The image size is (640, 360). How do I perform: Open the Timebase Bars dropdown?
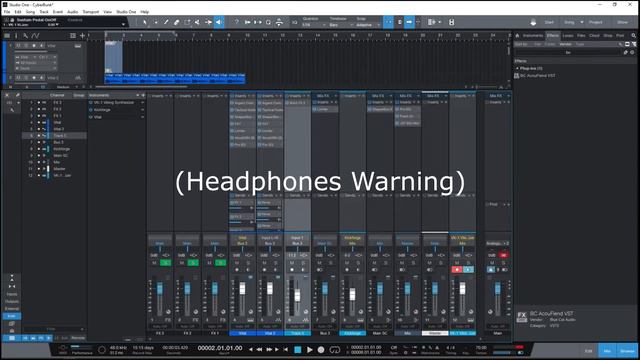coord(341,25)
